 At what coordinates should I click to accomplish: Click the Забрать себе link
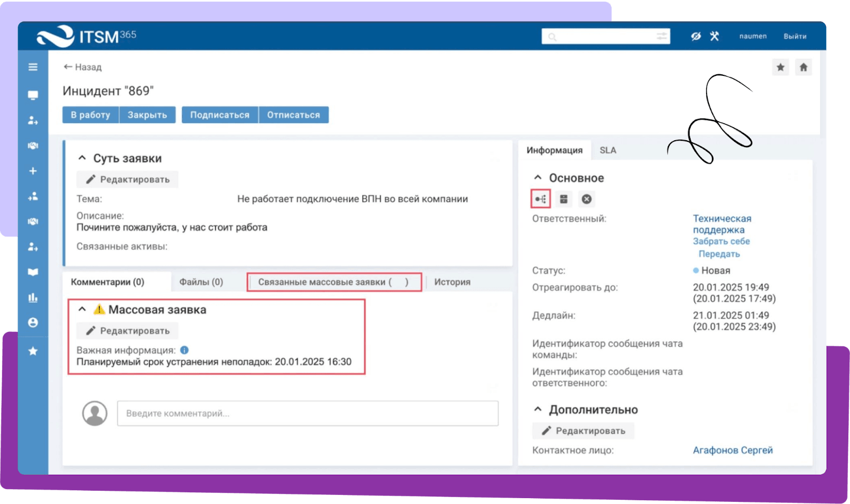pos(721,241)
